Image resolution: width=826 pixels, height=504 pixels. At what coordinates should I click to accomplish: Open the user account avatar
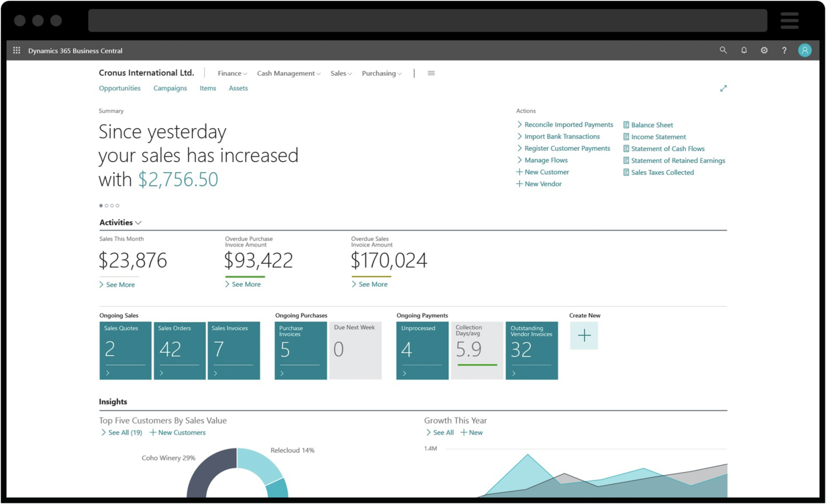tap(805, 50)
